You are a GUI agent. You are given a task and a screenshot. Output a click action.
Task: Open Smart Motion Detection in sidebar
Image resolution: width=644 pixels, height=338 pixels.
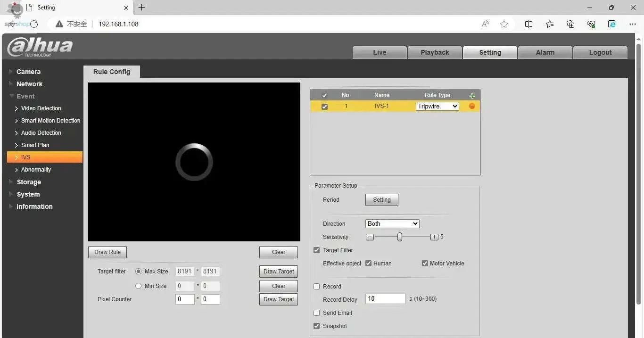click(x=50, y=121)
